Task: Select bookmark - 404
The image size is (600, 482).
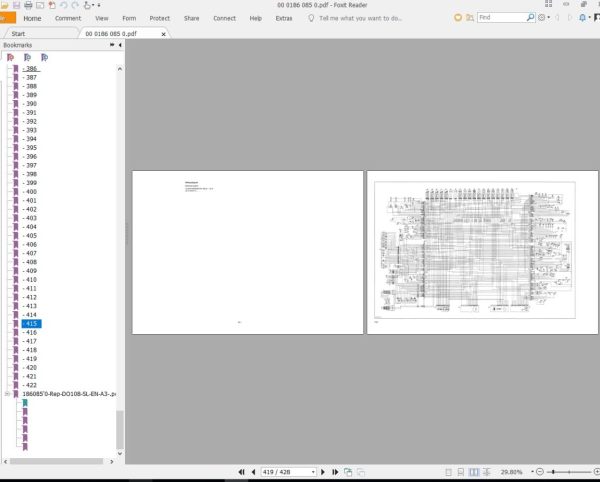Action: tap(30, 227)
